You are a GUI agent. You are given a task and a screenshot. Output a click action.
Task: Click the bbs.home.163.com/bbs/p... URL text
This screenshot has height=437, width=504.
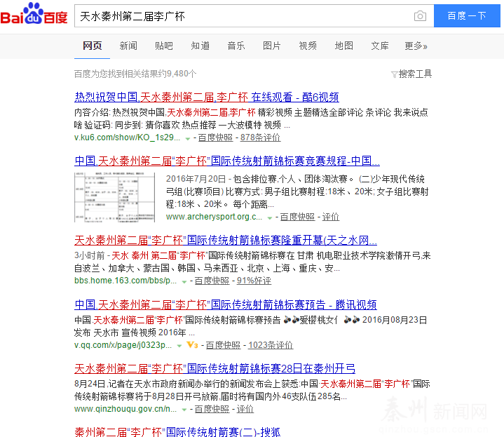125,281
